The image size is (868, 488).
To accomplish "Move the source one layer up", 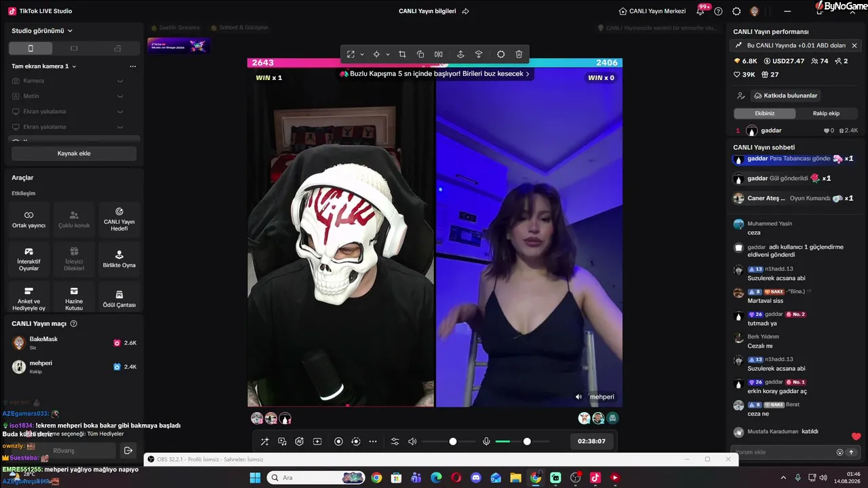I will point(460,54).
